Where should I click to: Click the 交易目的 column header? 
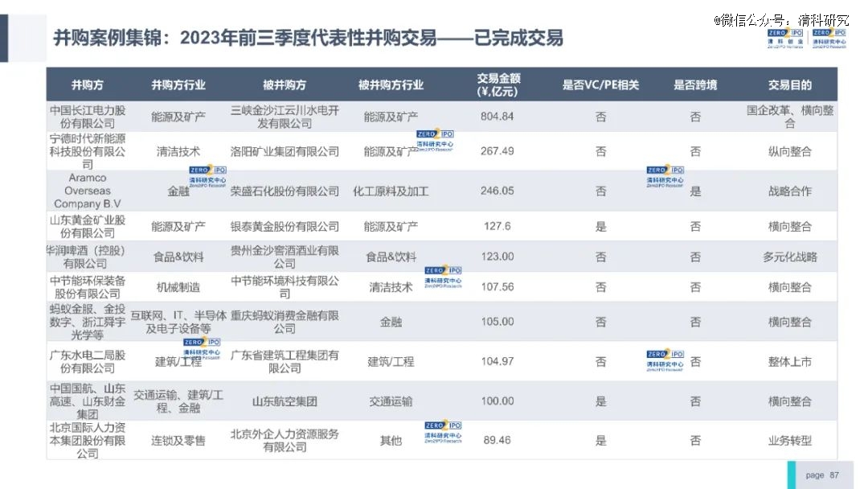(x=790, y=84)
